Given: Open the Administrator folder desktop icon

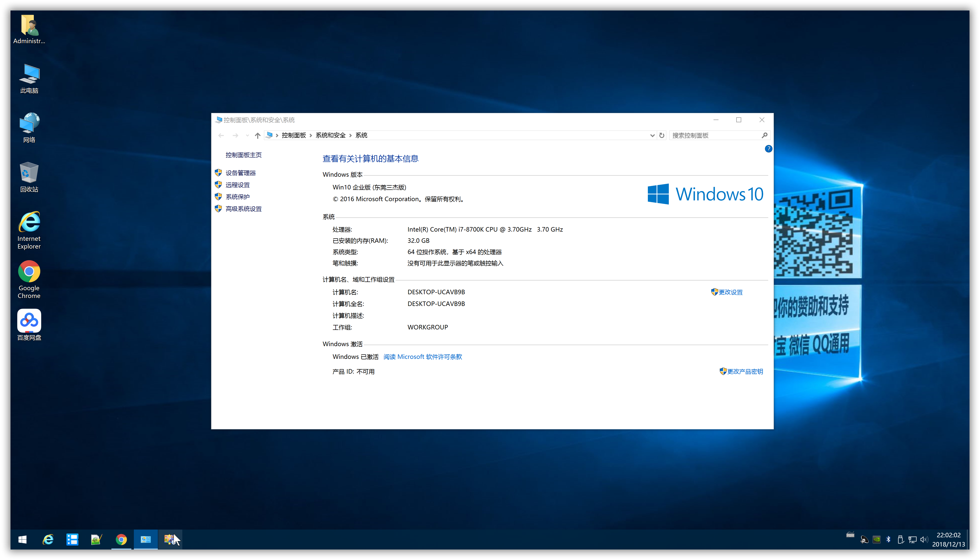Looking at the screenshot, I should tap(29, 29).
